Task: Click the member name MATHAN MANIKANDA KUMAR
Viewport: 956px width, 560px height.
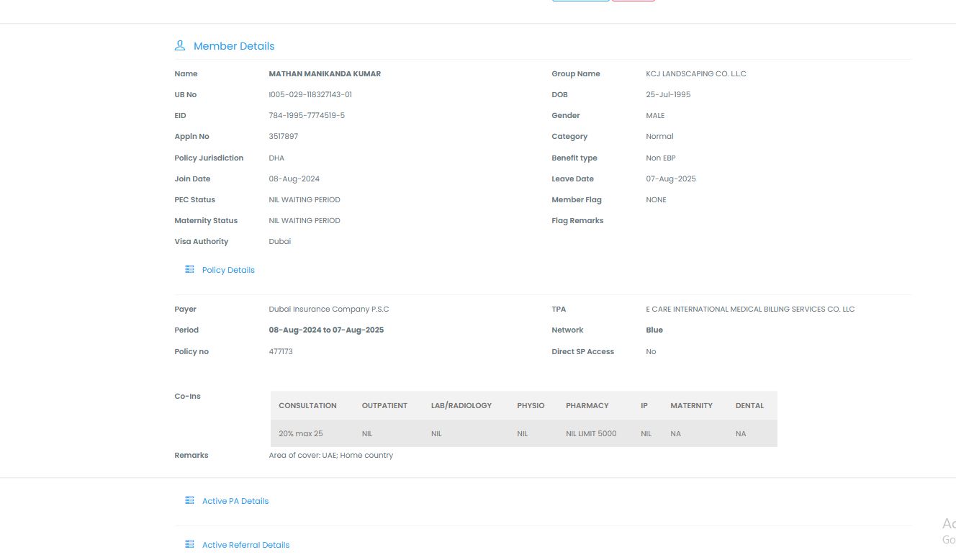Action: click(325, 73)
